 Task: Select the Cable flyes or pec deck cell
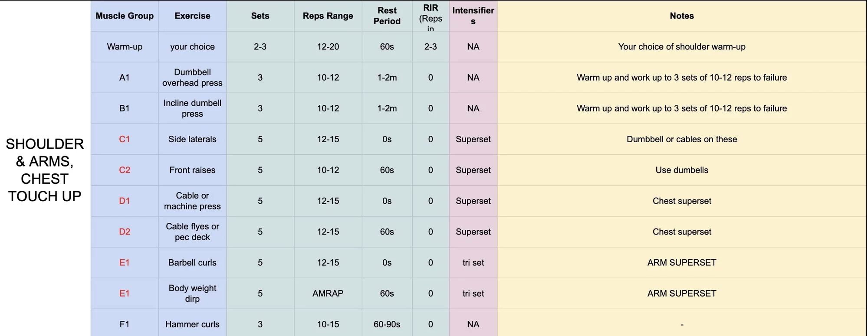click(192, 232)
